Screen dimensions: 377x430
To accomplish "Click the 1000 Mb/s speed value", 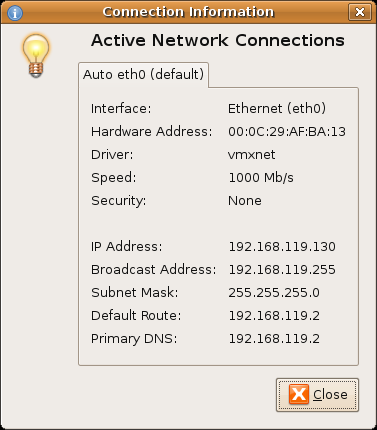I will coord(261,178).
